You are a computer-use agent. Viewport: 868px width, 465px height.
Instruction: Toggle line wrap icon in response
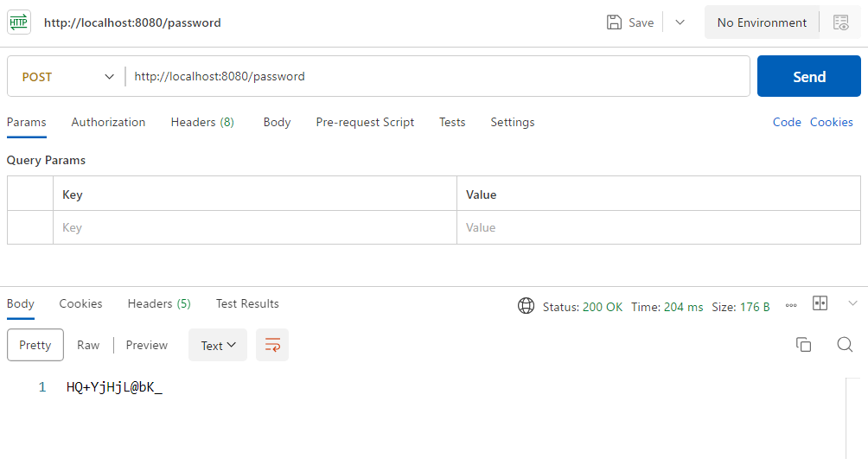coord(272,345)
